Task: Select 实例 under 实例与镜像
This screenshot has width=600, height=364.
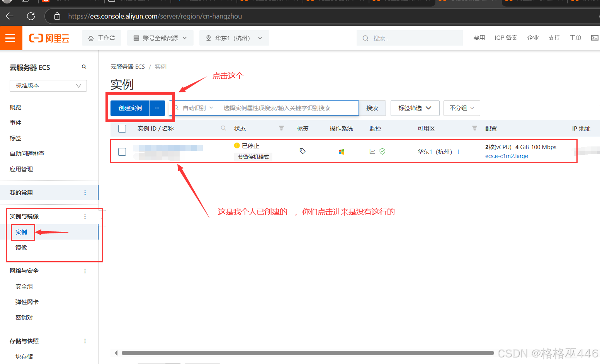Action: 21,232
